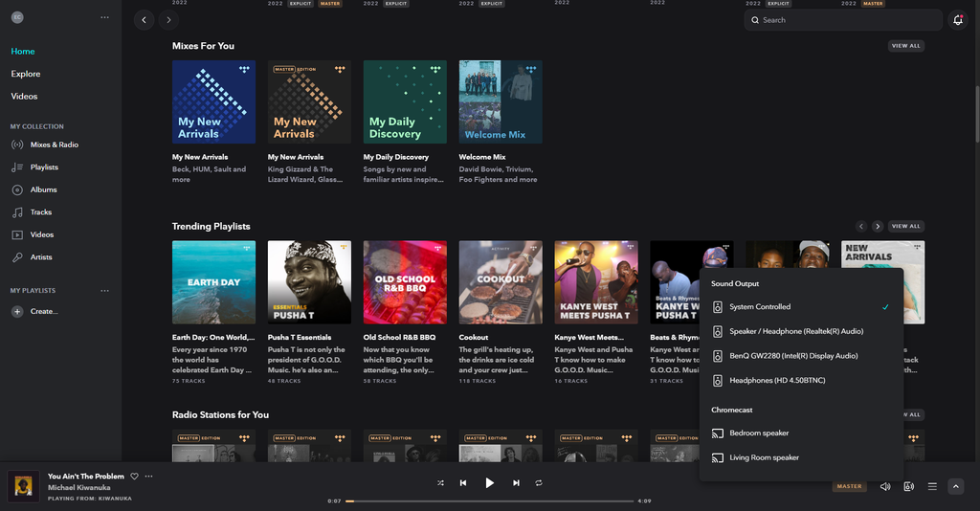980x511 pixels.
Task: Toggle shuffle playback
Action: point(440,483)
